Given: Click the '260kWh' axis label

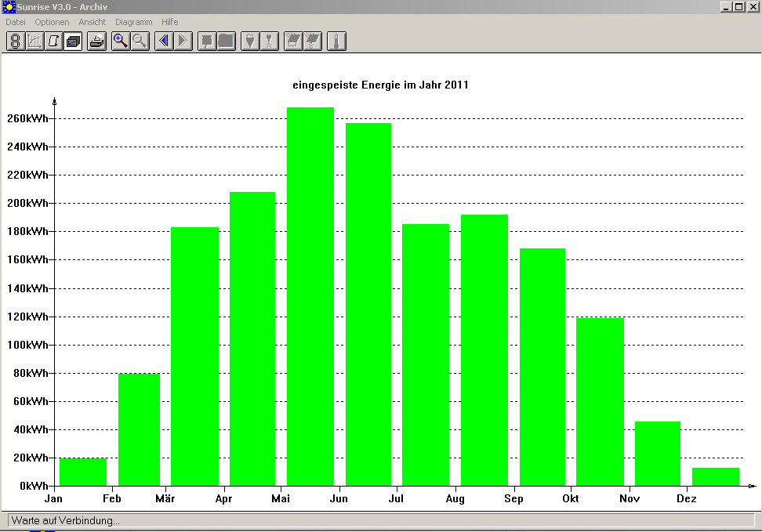Looking at the screenshot, I should [x=27, y=118].
